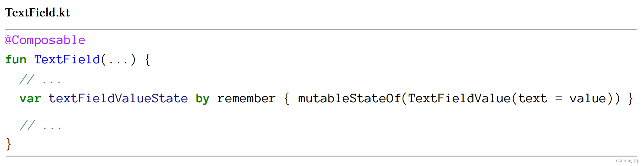Click the TextField.kt file title
This screenshot has height=166, width=644.
(37, 13)
